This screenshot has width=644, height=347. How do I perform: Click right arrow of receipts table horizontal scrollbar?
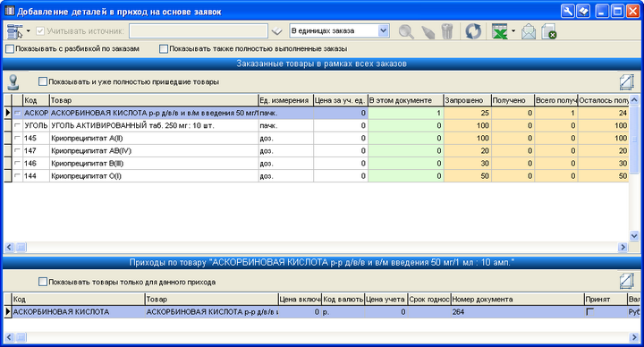point(634,337)
